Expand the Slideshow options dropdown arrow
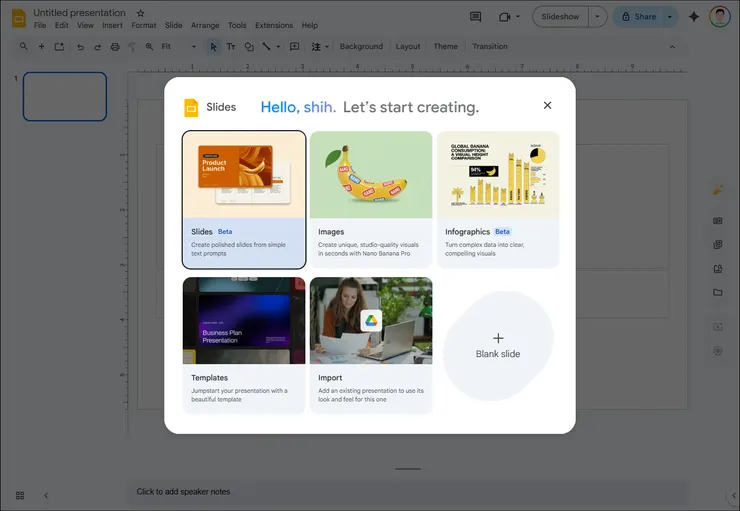This screenshot has width=740, height=511. click(597, 17)
